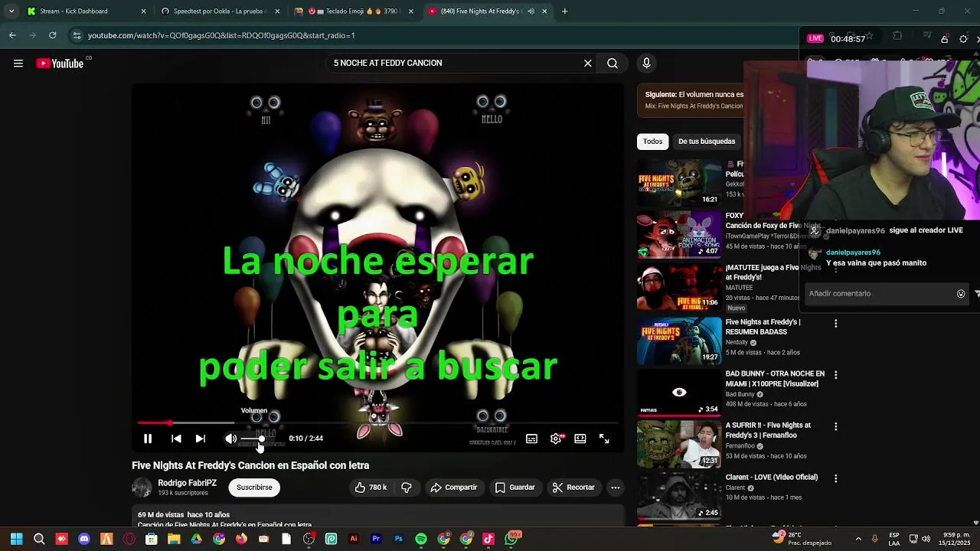Open the browser tab search dropdown

click(x=11, y=11)
